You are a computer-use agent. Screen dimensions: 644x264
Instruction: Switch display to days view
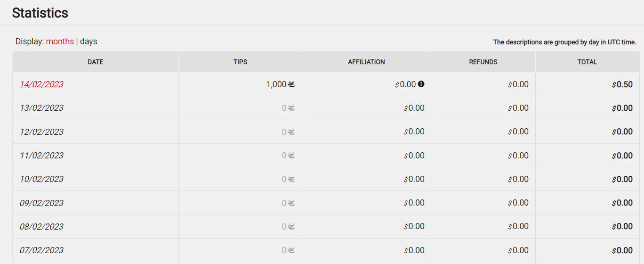89,41
